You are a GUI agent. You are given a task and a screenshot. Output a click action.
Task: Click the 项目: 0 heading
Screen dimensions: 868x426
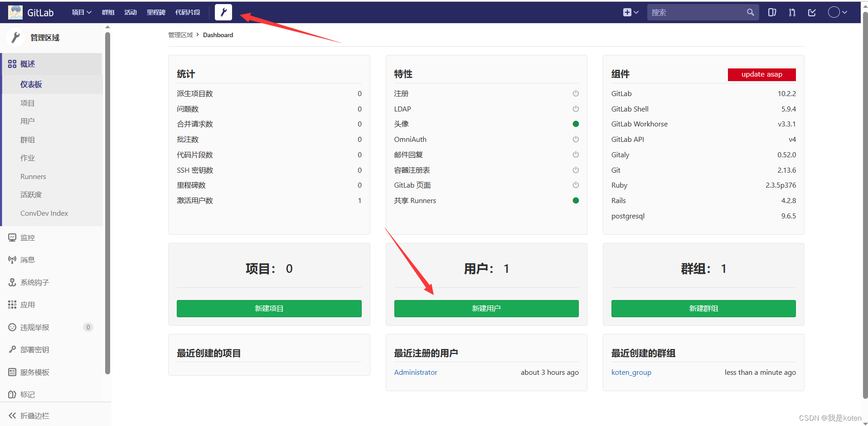pyautogui.click(x=269, y=269)
